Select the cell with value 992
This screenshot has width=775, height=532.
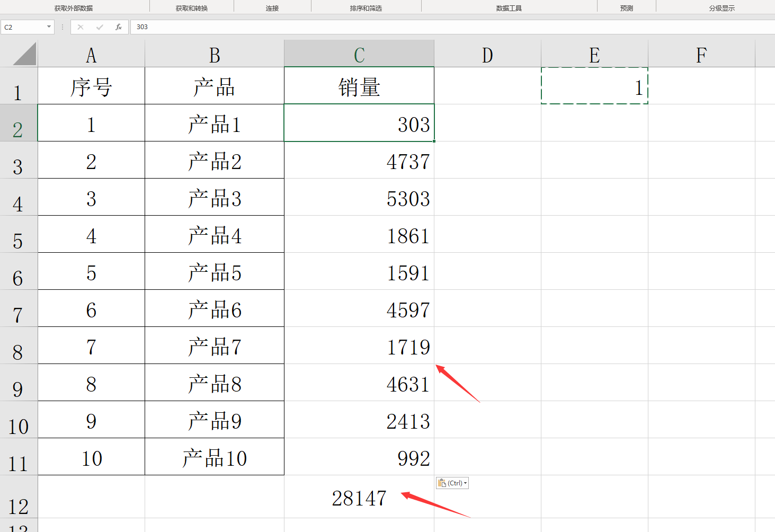coord(359,457)
